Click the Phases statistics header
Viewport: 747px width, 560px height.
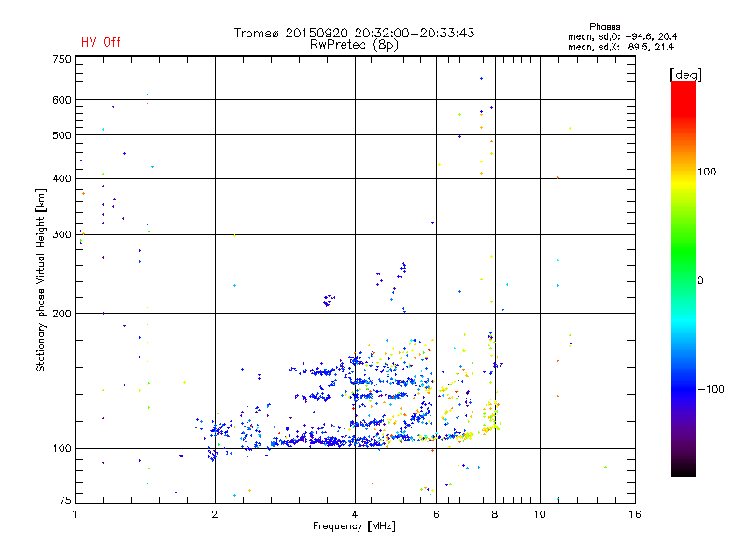pos(604,27)
